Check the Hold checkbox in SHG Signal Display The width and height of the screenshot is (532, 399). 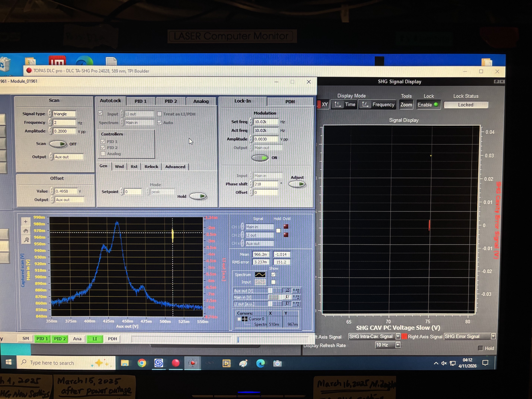(x=480, y=348)
